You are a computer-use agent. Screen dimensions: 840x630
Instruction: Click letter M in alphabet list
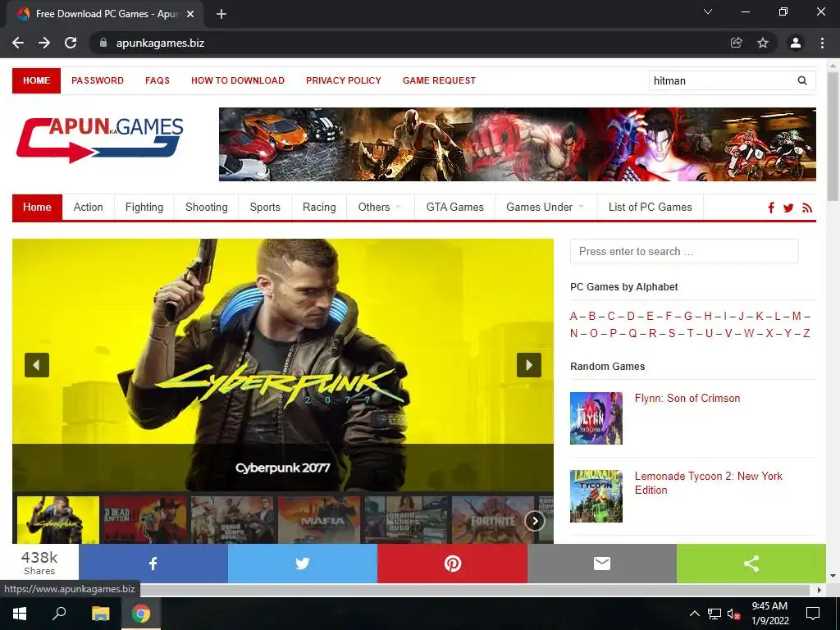click(x=797, y=316)
